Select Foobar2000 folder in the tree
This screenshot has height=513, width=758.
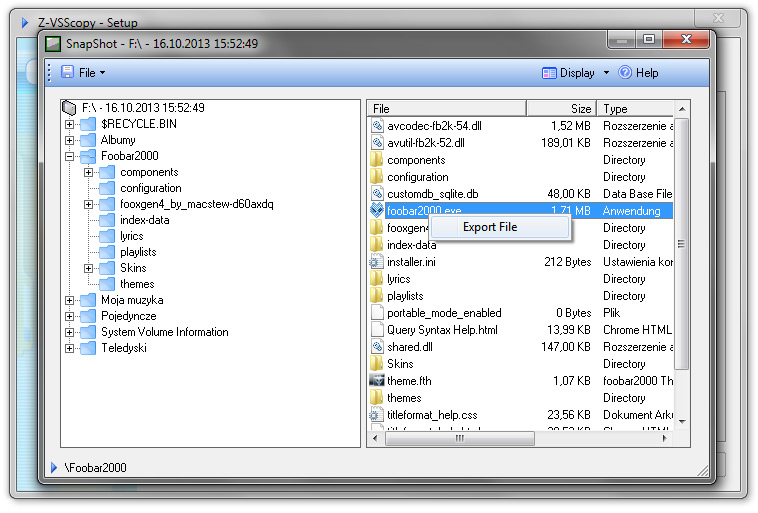tap(130, 156)
